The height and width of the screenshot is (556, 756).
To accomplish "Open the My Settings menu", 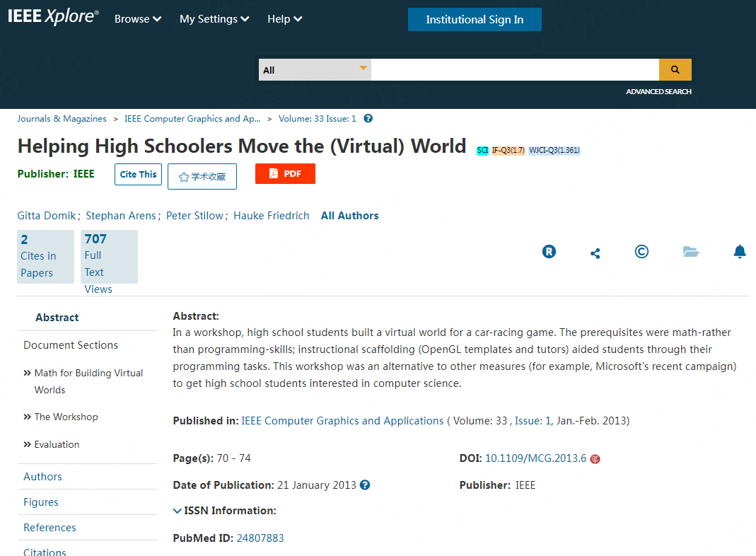I will pos(214,19).
